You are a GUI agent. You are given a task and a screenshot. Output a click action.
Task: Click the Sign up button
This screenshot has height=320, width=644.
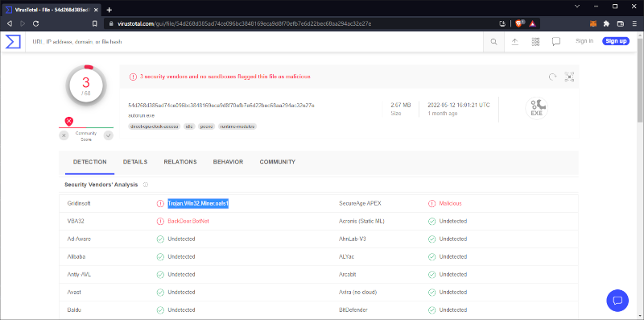tap(616, 41)
